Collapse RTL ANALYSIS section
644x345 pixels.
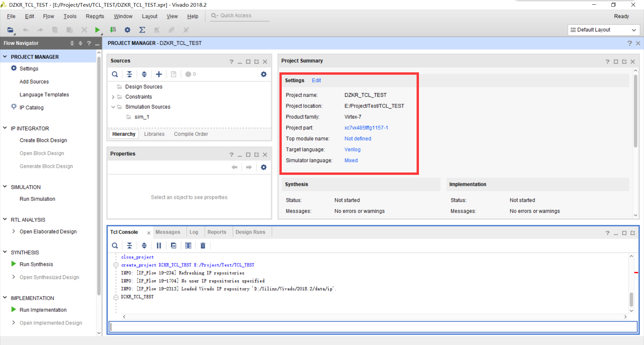coord(5,219)
